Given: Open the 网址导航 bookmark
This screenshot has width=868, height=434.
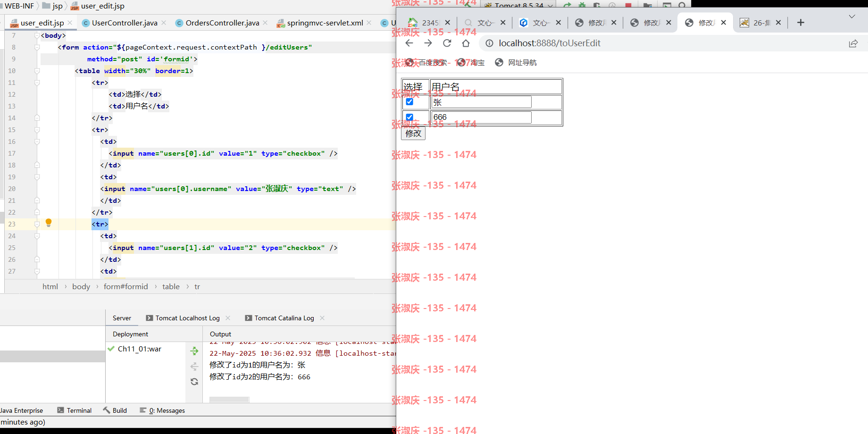Looking at the screenshot, I should (x=516, y=63).
